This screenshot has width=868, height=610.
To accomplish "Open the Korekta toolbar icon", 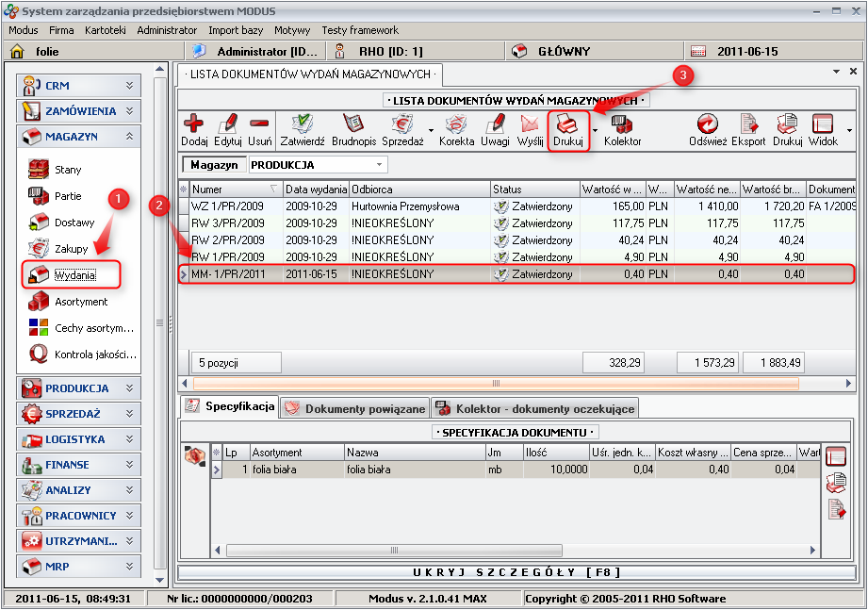I will point(457,124).
